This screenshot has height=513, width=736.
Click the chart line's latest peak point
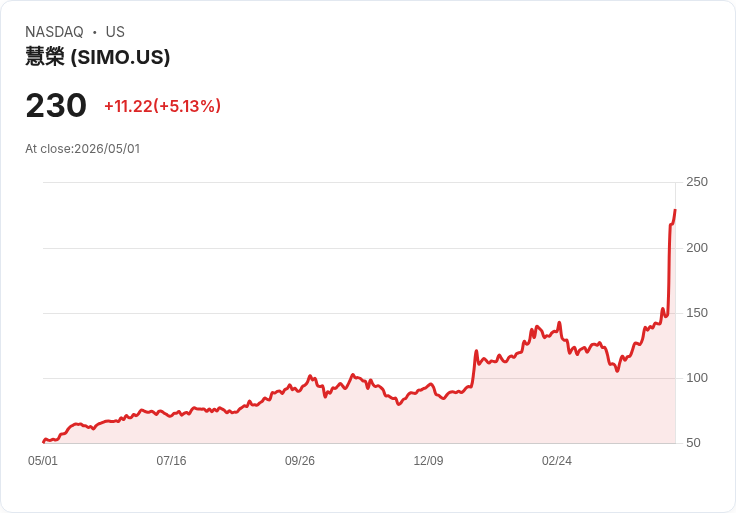click(x=675, y=210)
